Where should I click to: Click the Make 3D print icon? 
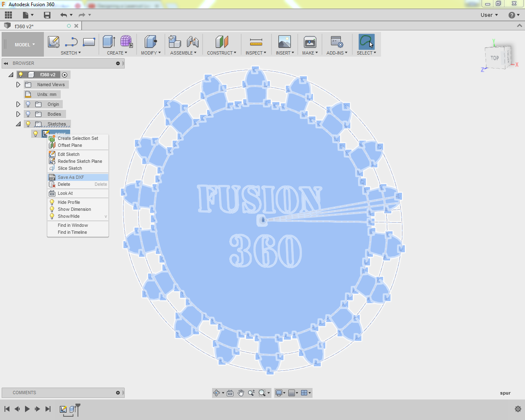310,42
